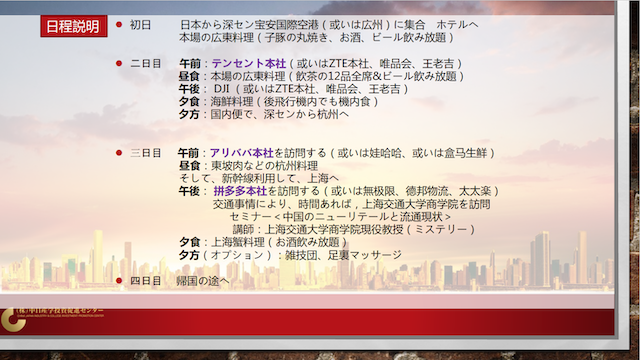
Task: Click the red bullet beside 四日目
Action: 119,280
